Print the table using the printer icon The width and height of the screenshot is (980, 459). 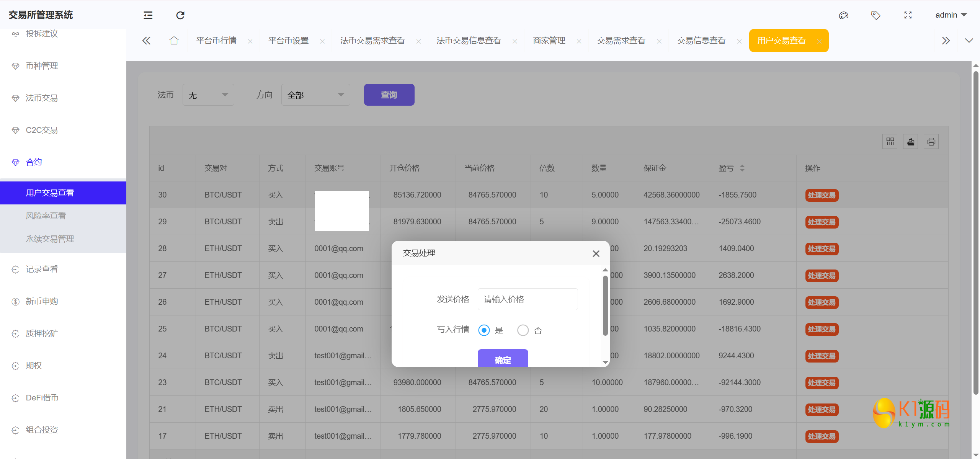pyautogui.click(x=931, y=141)
